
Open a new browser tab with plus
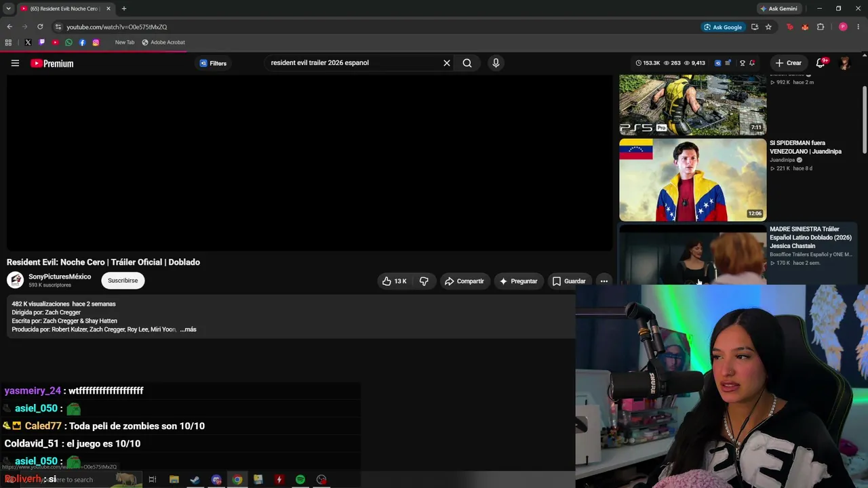tap(123, 9)
